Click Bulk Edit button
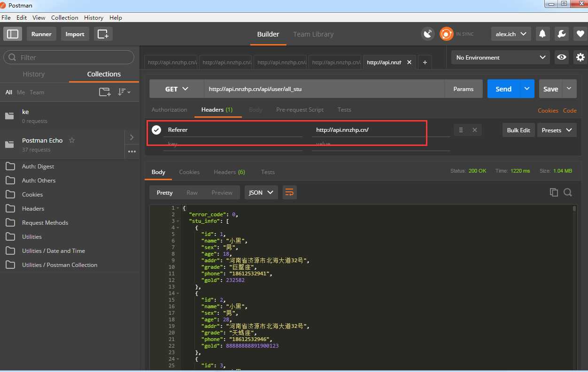The height and width of the screenshot is (372, 588). pos(518,130)
